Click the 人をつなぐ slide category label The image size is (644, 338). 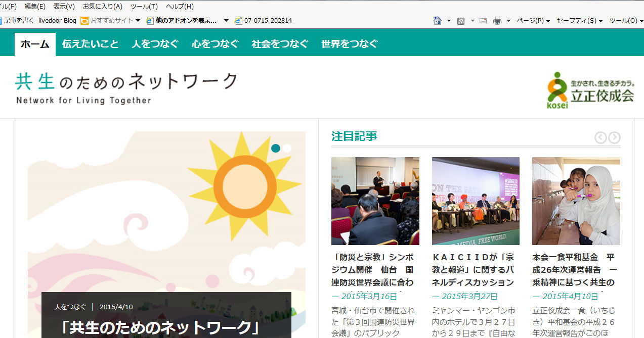(70, 307)
